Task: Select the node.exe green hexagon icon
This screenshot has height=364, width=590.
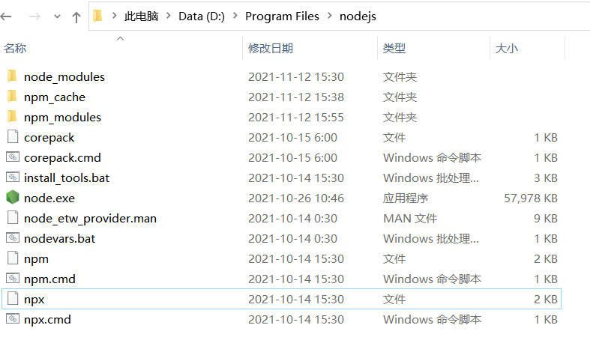Action: click(13, 198)
